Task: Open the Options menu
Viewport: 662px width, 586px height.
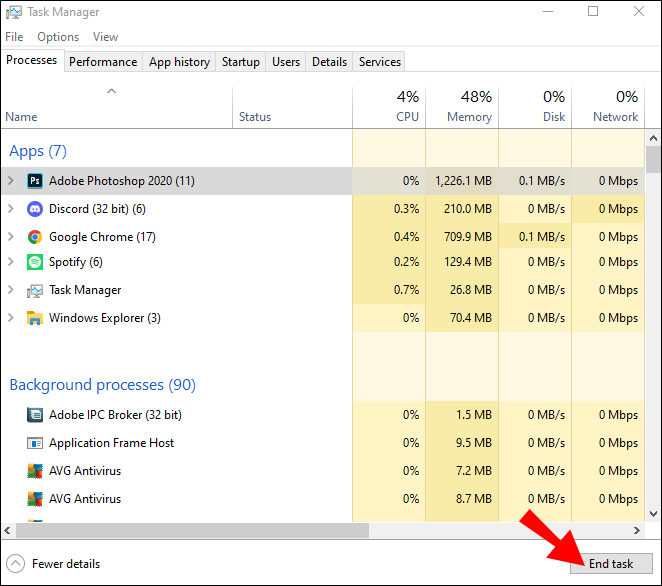Action: pos(58,37)
